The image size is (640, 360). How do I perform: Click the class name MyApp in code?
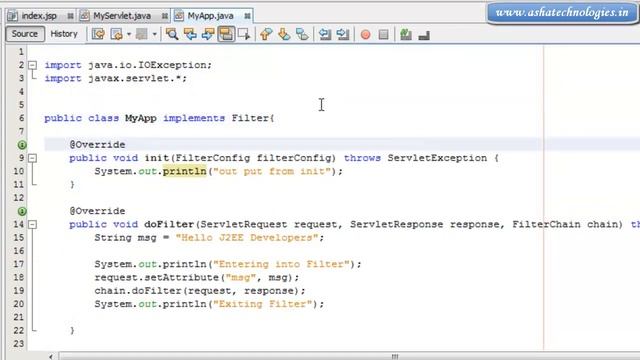click(x=140, y=118)
